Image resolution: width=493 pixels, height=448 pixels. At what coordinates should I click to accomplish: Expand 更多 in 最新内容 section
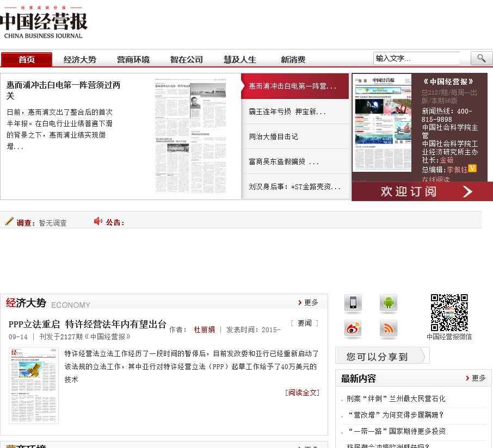coord(476,378)
